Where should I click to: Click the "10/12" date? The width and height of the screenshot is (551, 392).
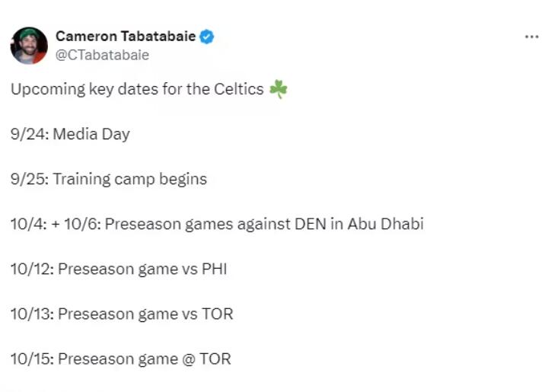pos(31,269)
